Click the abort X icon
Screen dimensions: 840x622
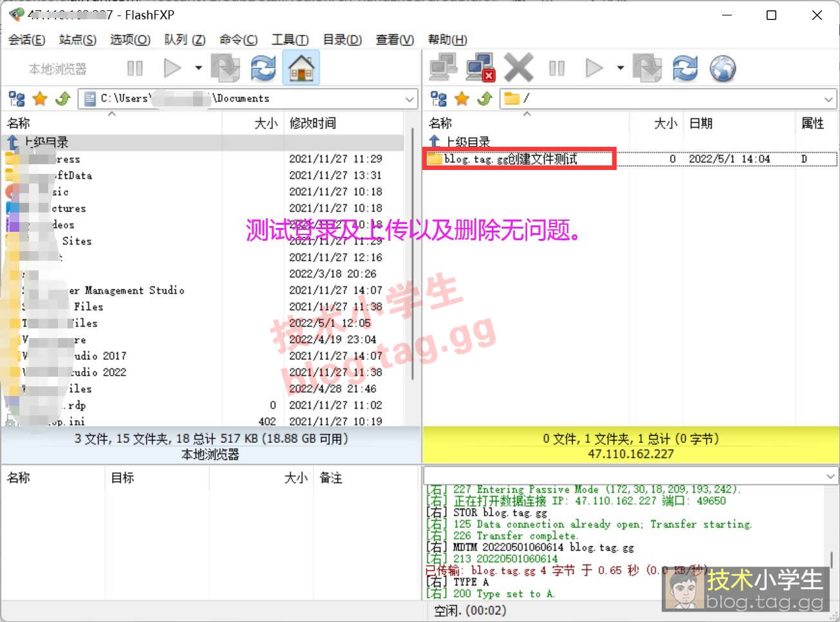(518, 68)
